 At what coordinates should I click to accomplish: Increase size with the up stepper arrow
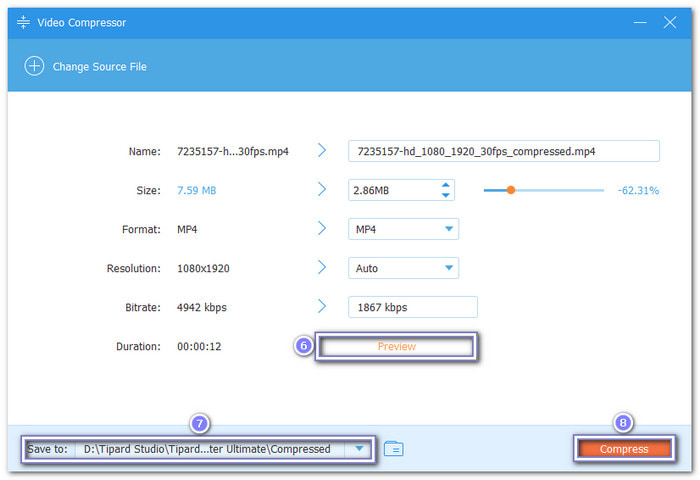point(445,185)
